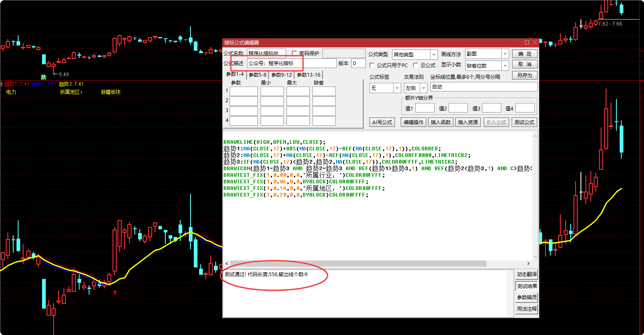Viewport: 644px width, 335px height.
Task: Select the 参数13-16 tab
Action: click(308, 75)
